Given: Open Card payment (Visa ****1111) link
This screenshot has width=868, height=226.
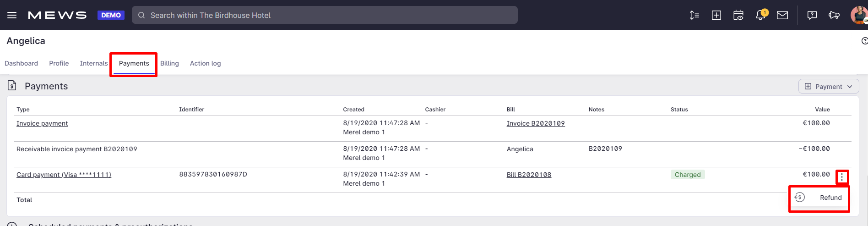Looking at the screenshot, I should [x=64, y=175].
